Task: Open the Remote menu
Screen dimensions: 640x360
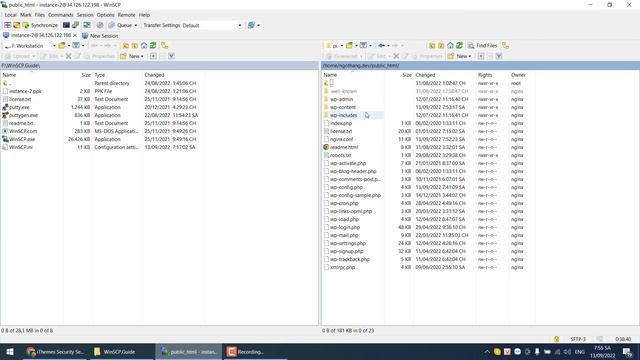Action: [127, 15]
